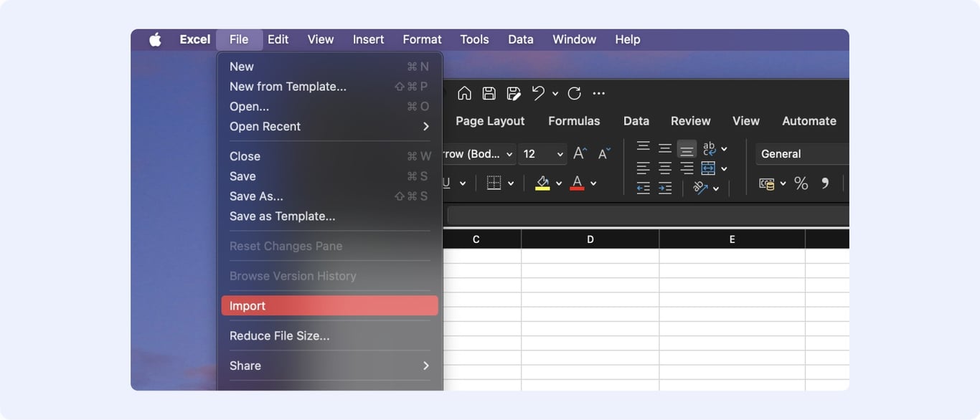Image resolution: width=980 pixels, height=420 pixels.
Task: Click the Save floppy disk icon
Action: [489, 93]
